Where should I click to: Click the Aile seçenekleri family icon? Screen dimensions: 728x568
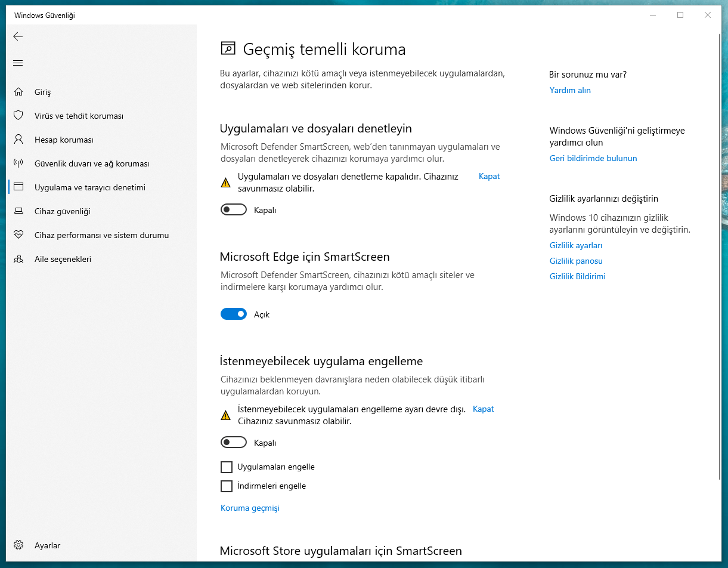(18, 259)
